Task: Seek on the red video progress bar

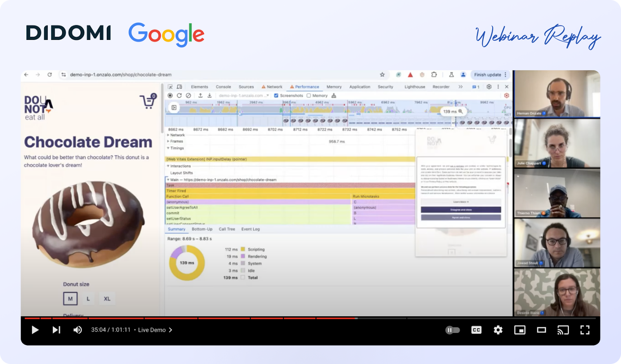Action: (191, 318)
